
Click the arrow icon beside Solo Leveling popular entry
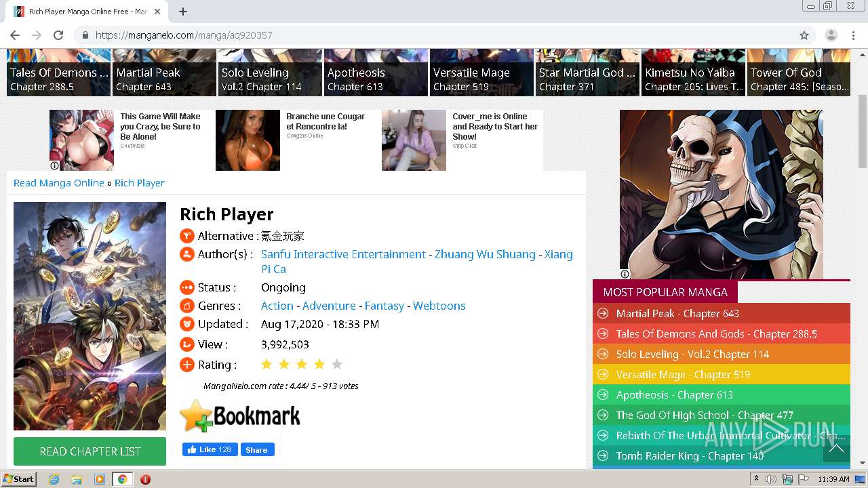click(x=602, y=354)
